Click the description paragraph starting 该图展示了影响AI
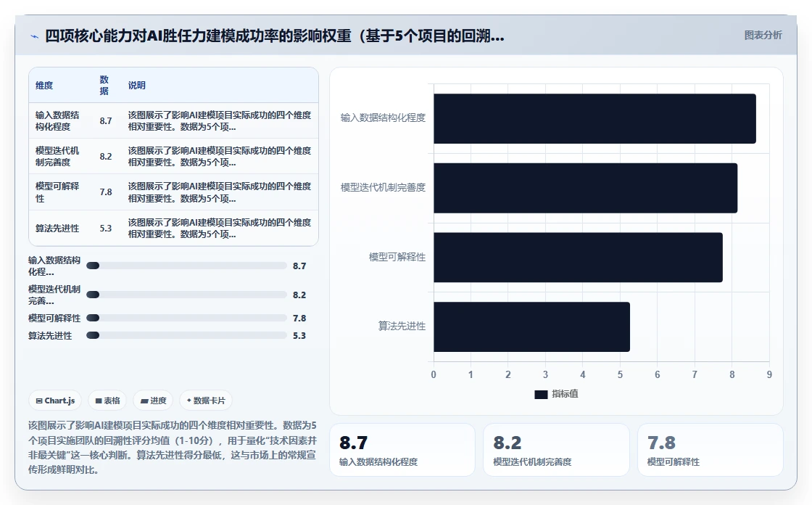Image resolution: width=812 pixels, height=505 pixels. point(173,448)
